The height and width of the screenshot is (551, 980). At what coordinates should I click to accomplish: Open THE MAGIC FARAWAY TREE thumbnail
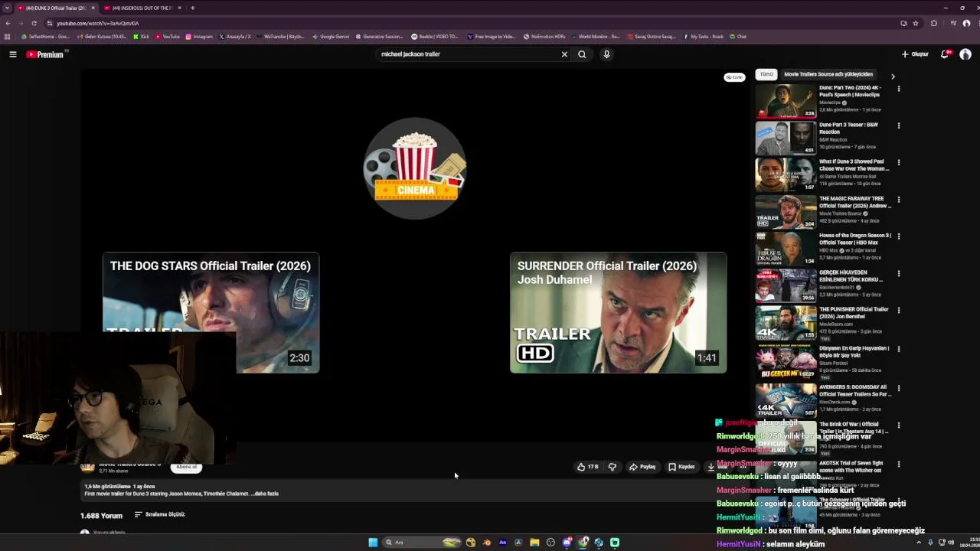point(786,213)
